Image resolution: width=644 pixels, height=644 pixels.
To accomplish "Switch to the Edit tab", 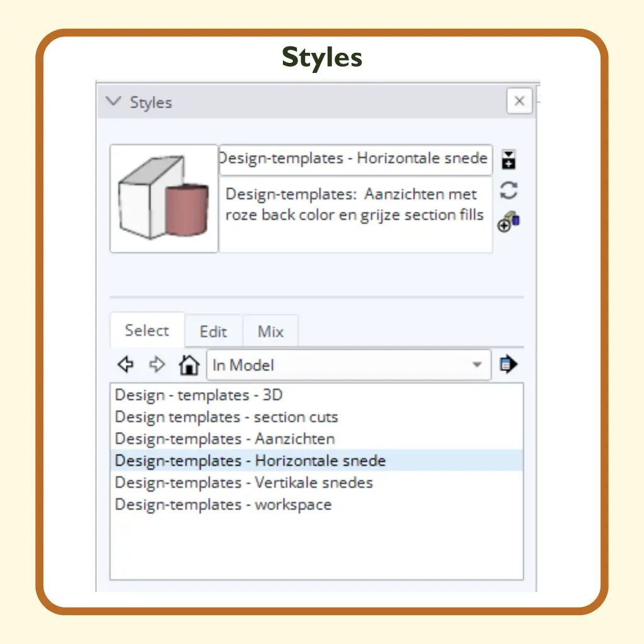I will (213, 331).
